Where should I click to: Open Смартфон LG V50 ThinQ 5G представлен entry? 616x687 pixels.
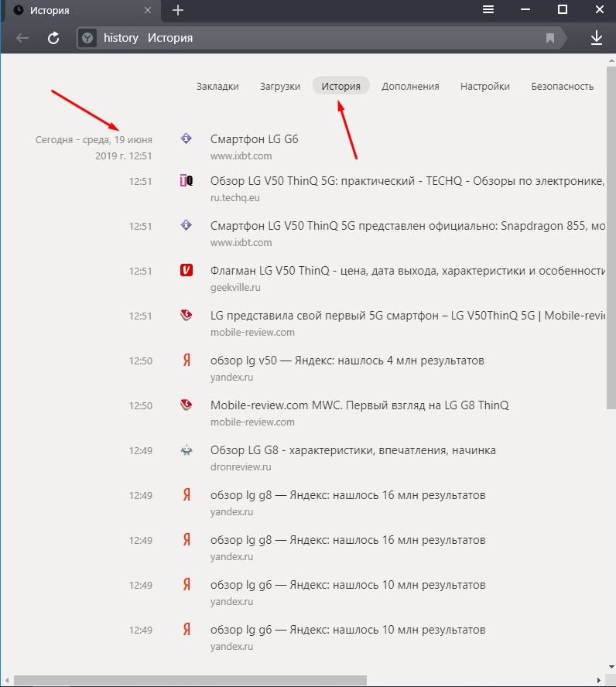click(x=408, y=226)
